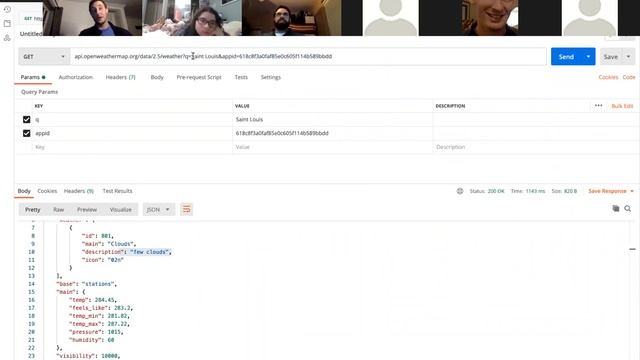Open the response Cookies tab

(x=47, y=191)
